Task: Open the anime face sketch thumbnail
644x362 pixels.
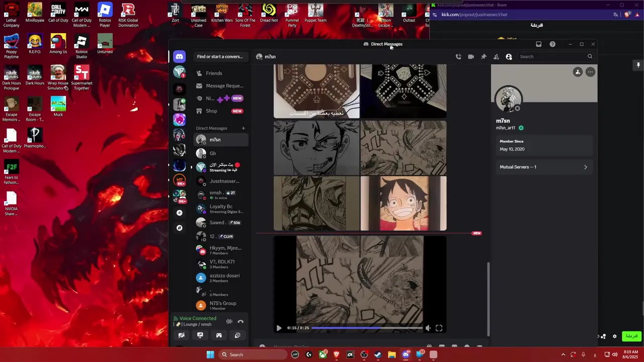Action: [316, 148]
